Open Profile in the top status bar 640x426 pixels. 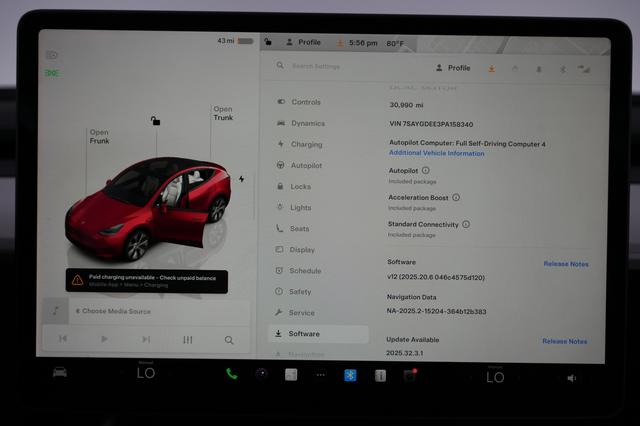click(x=303, y=42)
